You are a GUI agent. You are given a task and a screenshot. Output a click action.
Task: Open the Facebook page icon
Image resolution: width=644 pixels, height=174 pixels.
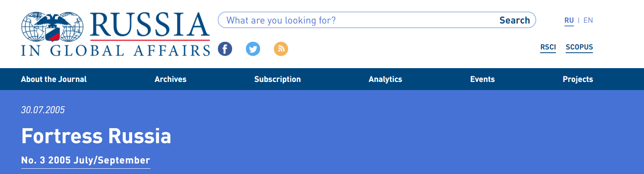(x=225, y=49)
